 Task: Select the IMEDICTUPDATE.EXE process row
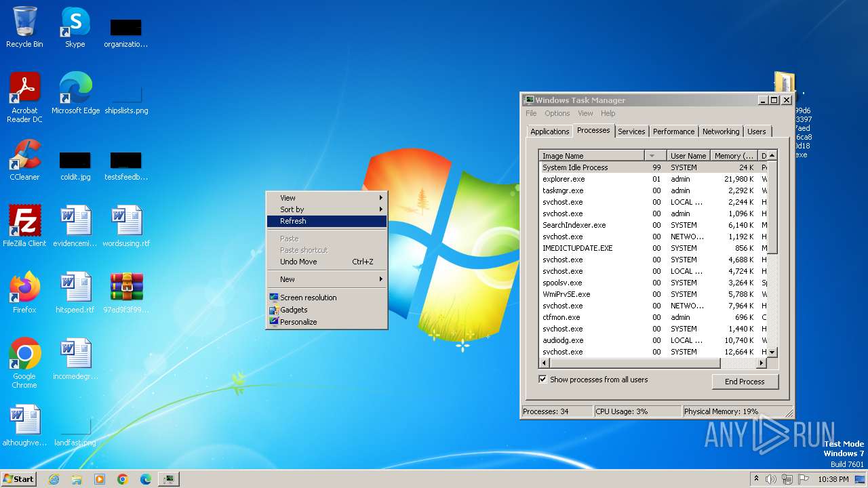tap(653, 248)
